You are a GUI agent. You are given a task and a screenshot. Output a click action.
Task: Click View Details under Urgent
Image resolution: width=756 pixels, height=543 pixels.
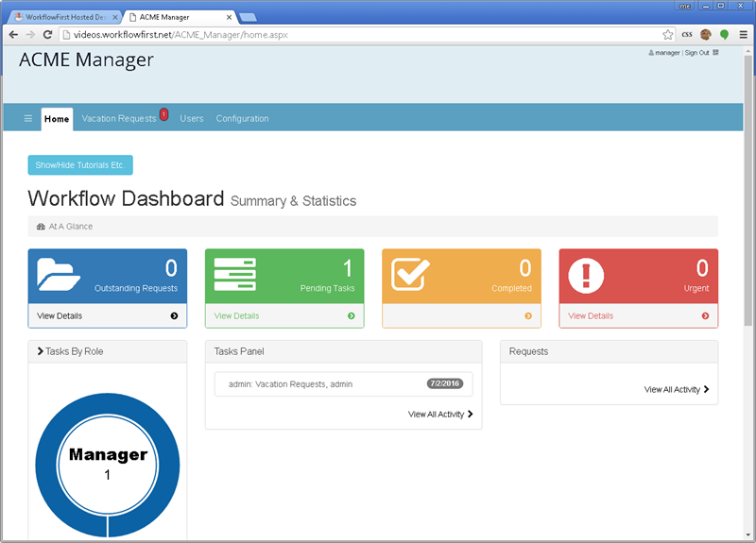point(590,316)
